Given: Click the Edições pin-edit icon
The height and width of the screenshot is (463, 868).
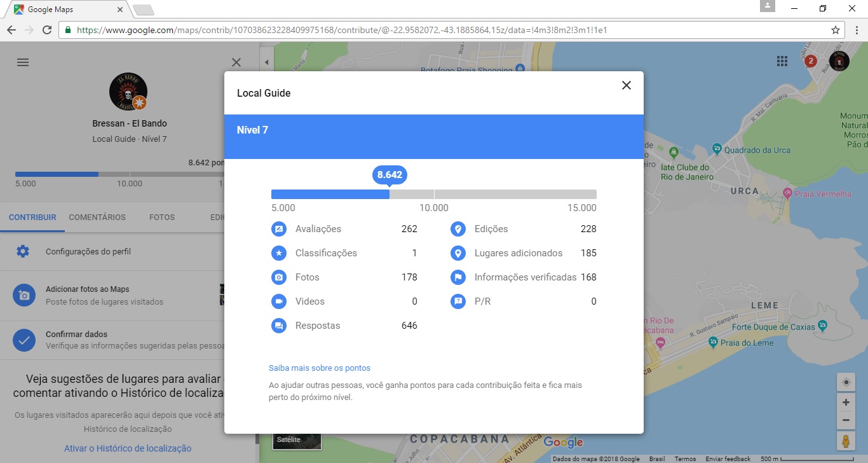Looking at the screenshot, I should point(458,229).
